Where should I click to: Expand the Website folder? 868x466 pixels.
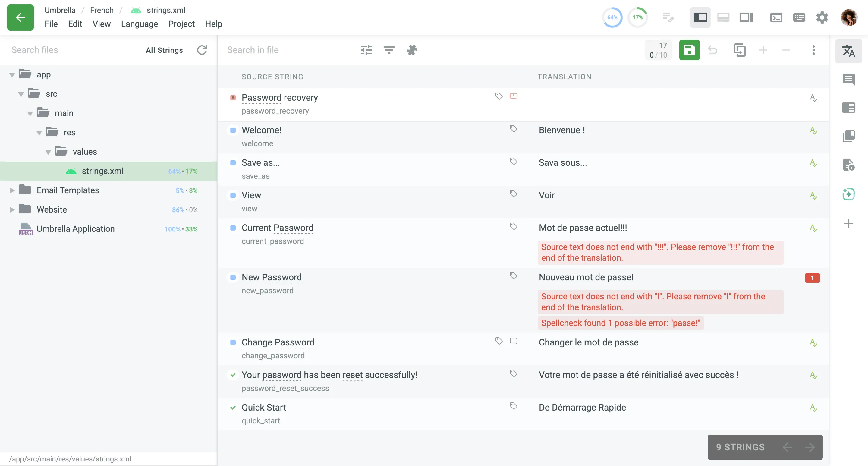pos(12,209)
